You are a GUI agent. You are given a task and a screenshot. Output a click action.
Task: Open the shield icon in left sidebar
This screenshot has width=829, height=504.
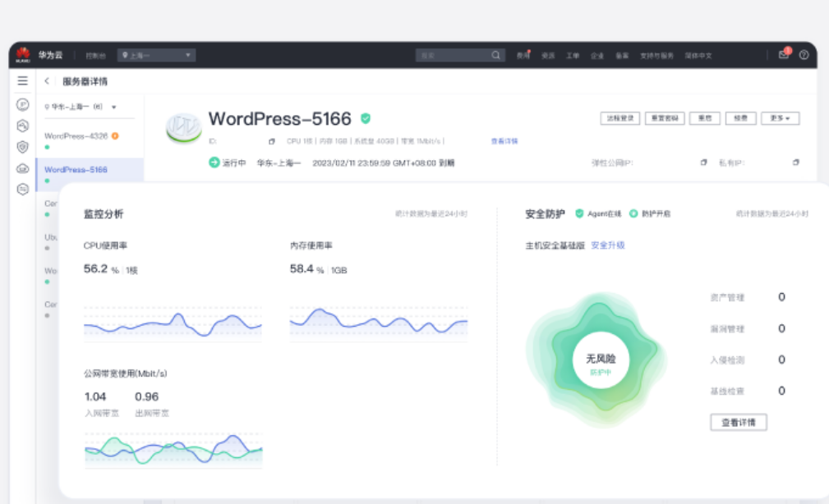click(23, 147)
